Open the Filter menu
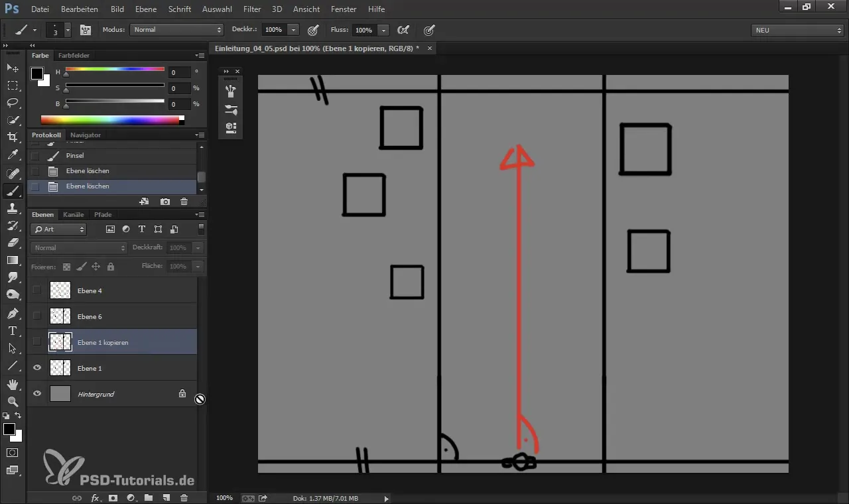The width and height of the screenshot is (849, 504). coord(252,9)
